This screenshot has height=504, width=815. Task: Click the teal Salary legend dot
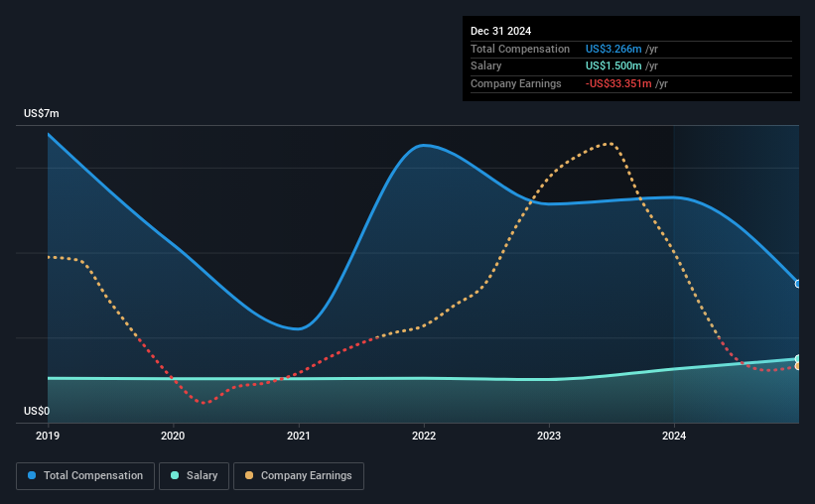175,475
